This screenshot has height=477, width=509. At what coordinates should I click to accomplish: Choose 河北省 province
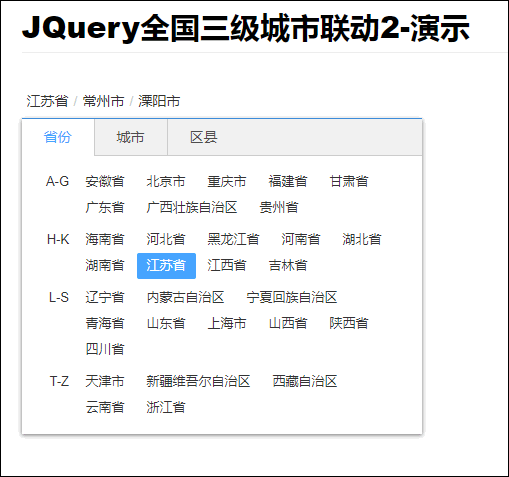(166, 239)
